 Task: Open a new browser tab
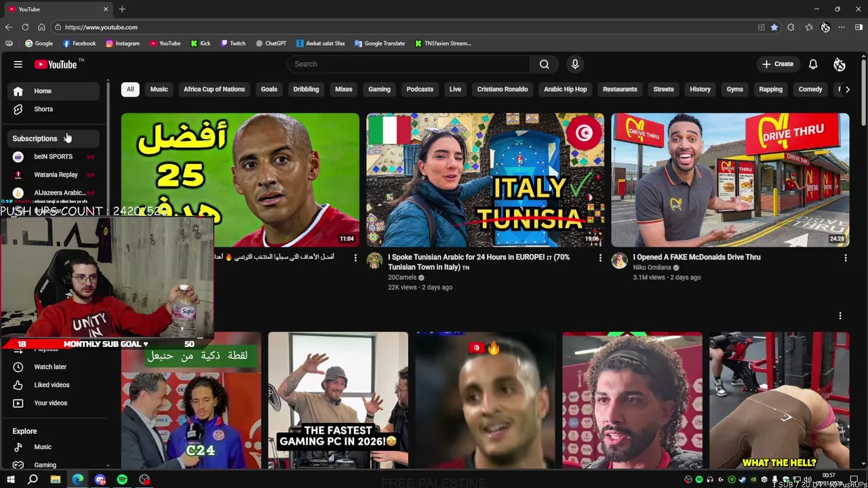pos(122,9)
